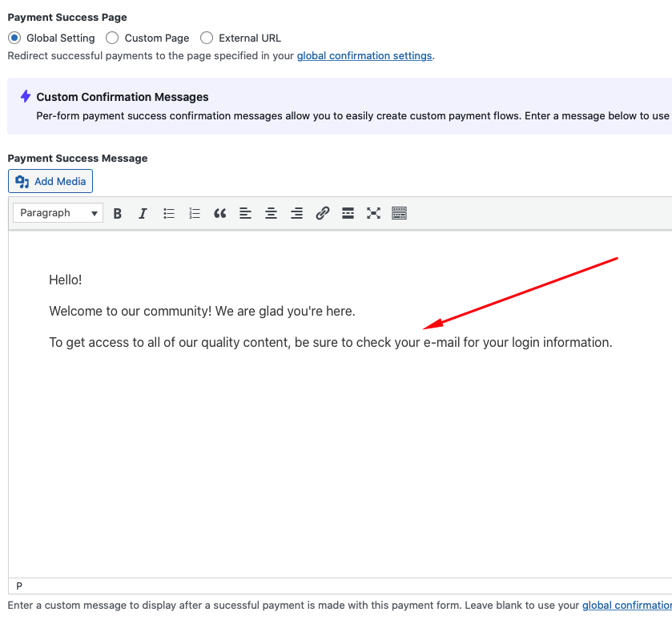Open the insert/edit link tool
This screenshot has width=672, height=624.
tap(323, 213)
